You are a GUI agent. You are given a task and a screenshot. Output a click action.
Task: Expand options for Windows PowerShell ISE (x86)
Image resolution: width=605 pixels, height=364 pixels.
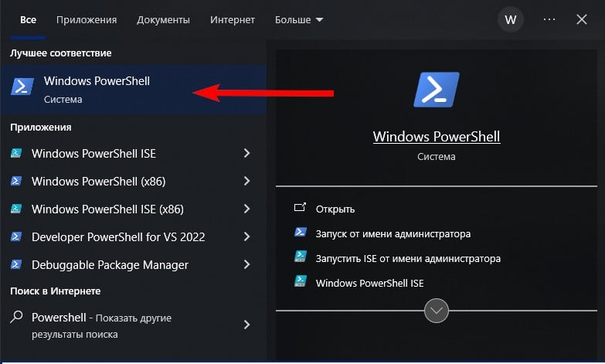246,209
